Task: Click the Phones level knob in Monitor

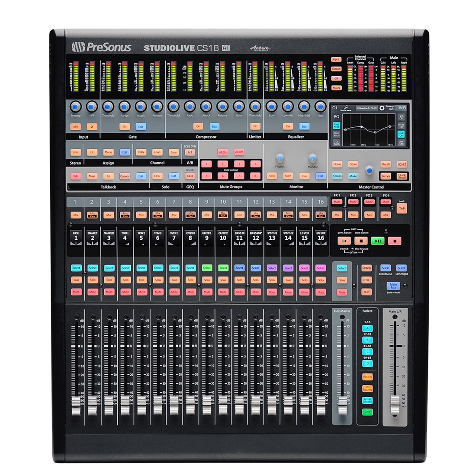Action: click(x=280, y=158)
